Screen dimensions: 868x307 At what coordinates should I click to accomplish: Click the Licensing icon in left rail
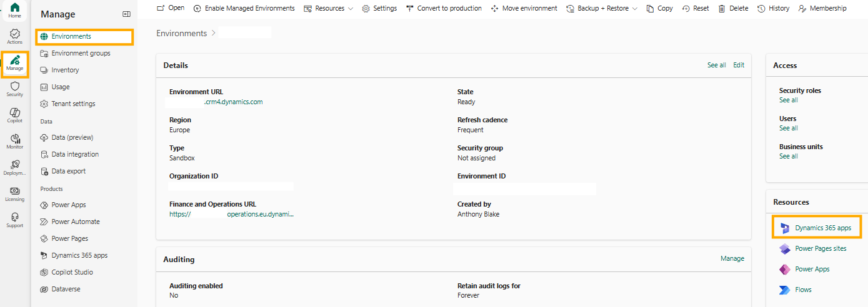(14, 193)
